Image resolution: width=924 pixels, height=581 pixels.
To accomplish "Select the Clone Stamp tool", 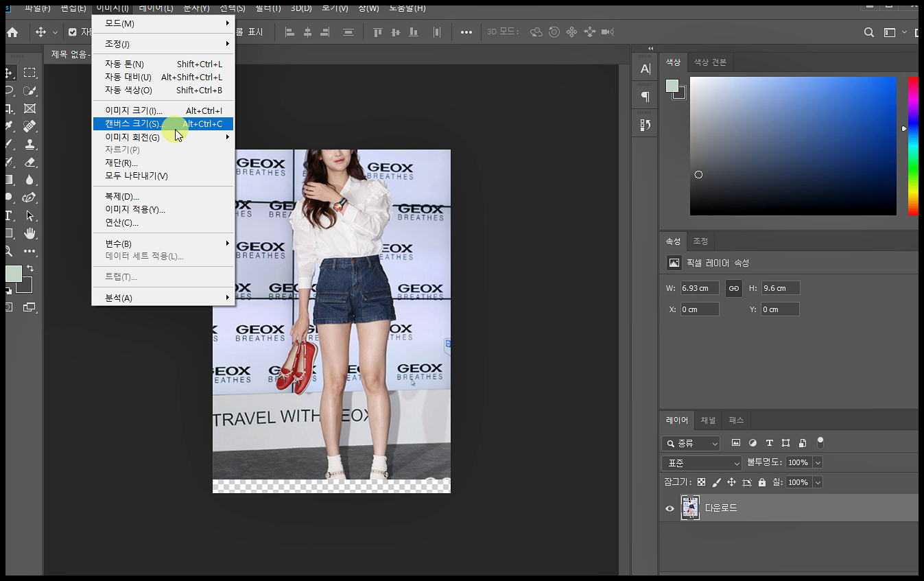I will point(29,144).
